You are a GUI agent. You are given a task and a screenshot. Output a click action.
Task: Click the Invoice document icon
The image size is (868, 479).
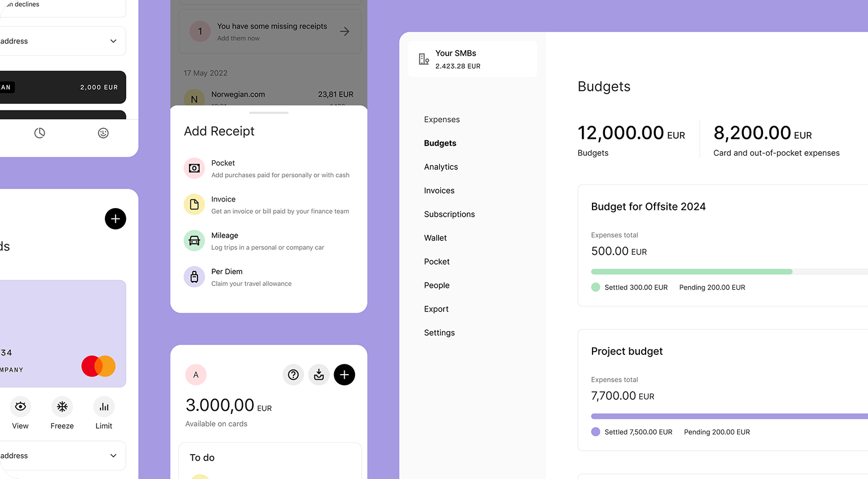[x=194, y=204]
